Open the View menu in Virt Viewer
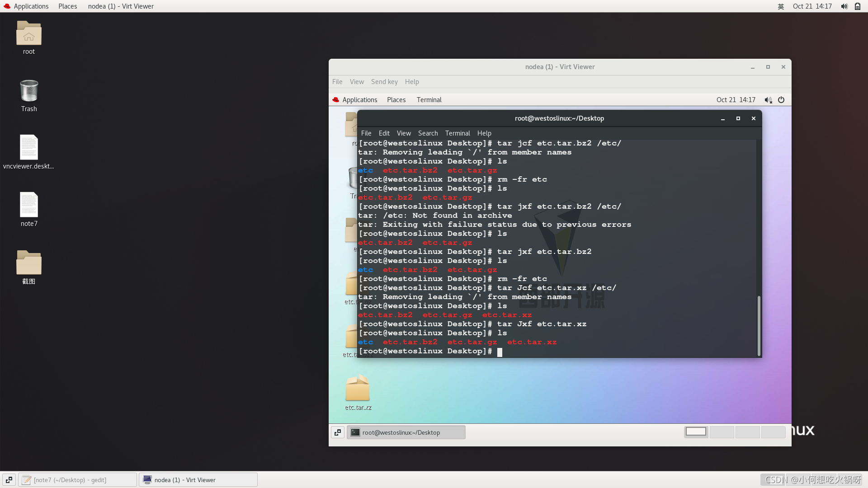The width and height of the screenshot is (868, 488). click(356, 82)
